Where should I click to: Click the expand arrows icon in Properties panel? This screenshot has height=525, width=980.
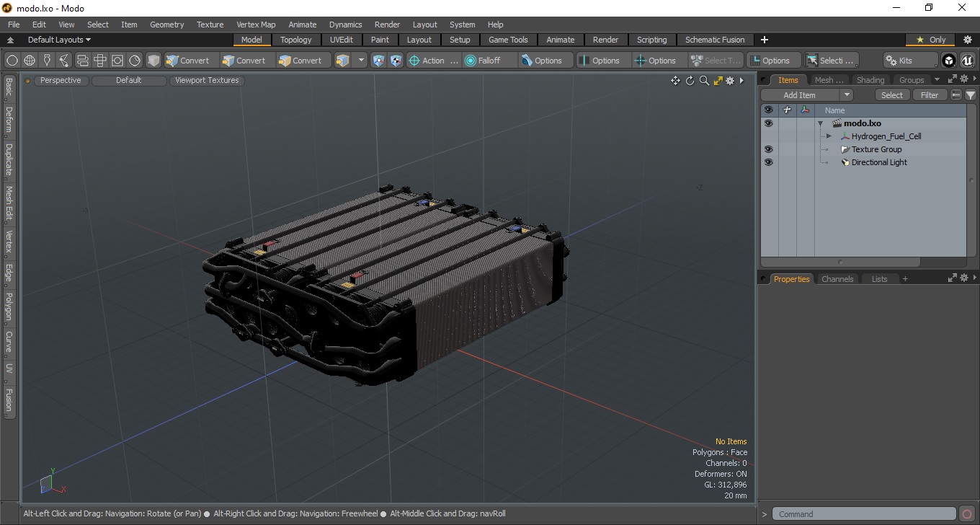pos(953,278)
